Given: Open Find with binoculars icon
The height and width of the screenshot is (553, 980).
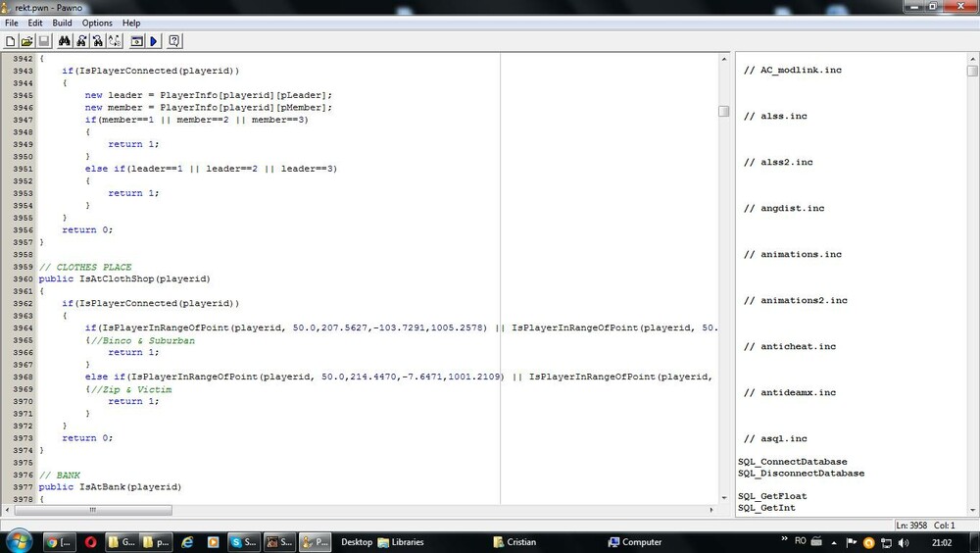Looking at the screenshot, I should (x=65, y=41).
